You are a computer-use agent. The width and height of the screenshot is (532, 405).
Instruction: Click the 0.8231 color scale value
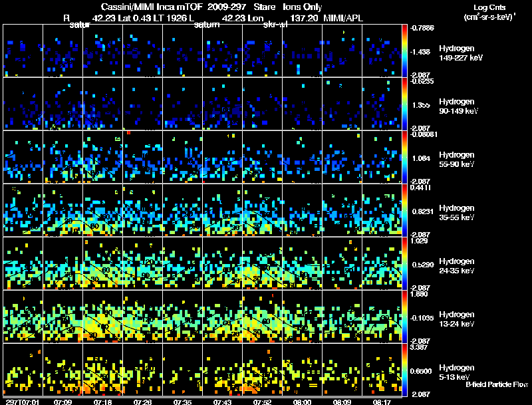tap(423, 211)
